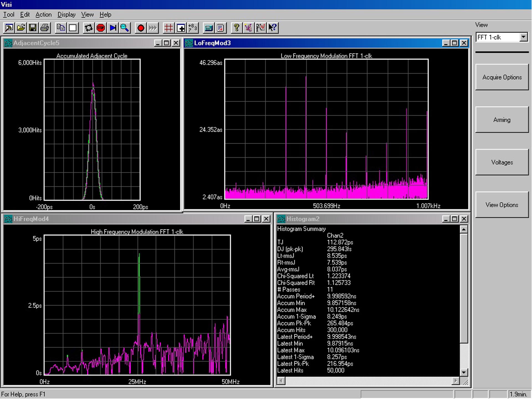Expand the FFT 1-clk View dropdown
The width and height of the screenshot is (532, 399).
point(523,37)
